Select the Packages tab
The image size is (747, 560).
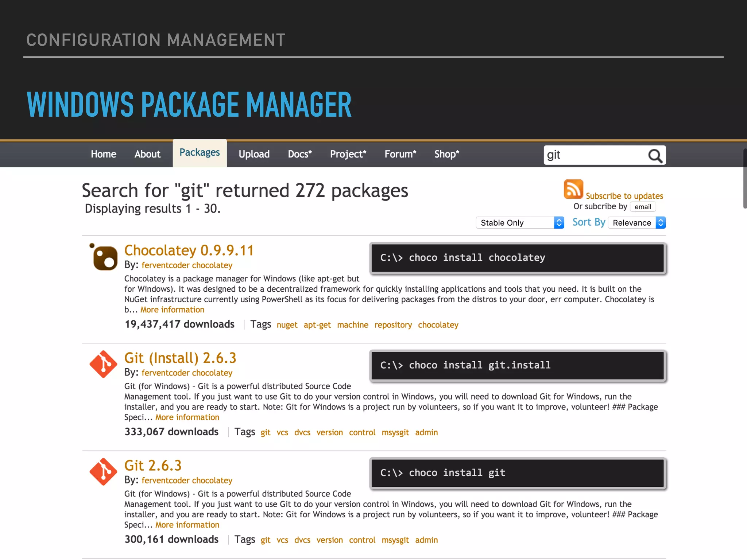(200, 153)
